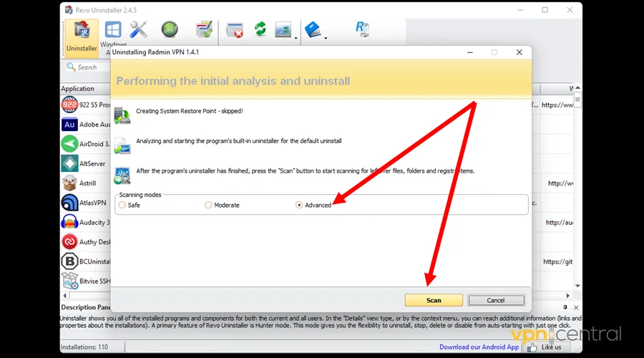Click the 'AltServer' list row text

point(92,163)
